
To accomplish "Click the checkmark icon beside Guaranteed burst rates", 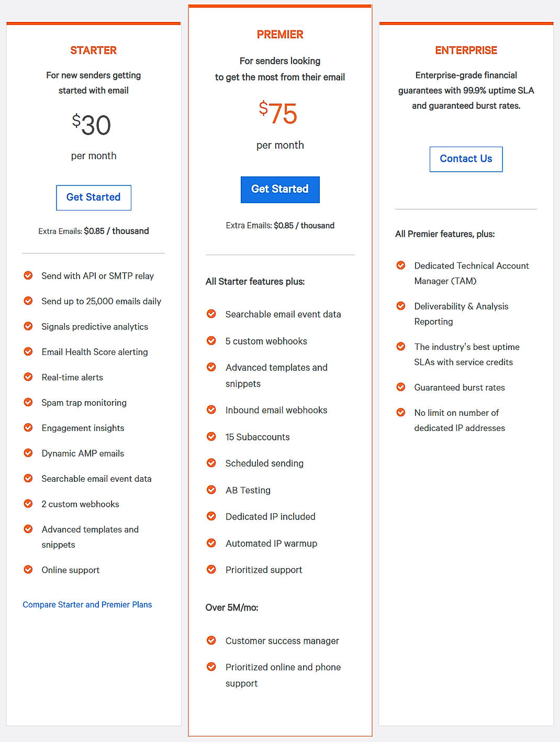I will click(400, 387).
